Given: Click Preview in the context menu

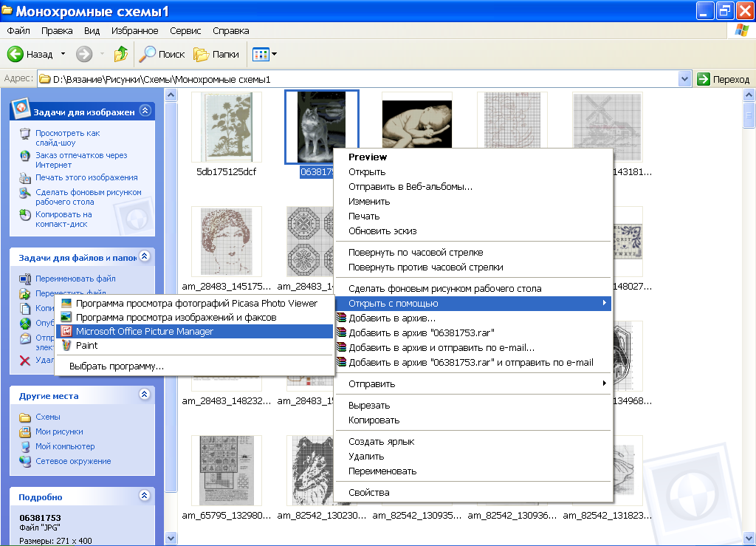Looking at the screenshot, I should [473, 157].
